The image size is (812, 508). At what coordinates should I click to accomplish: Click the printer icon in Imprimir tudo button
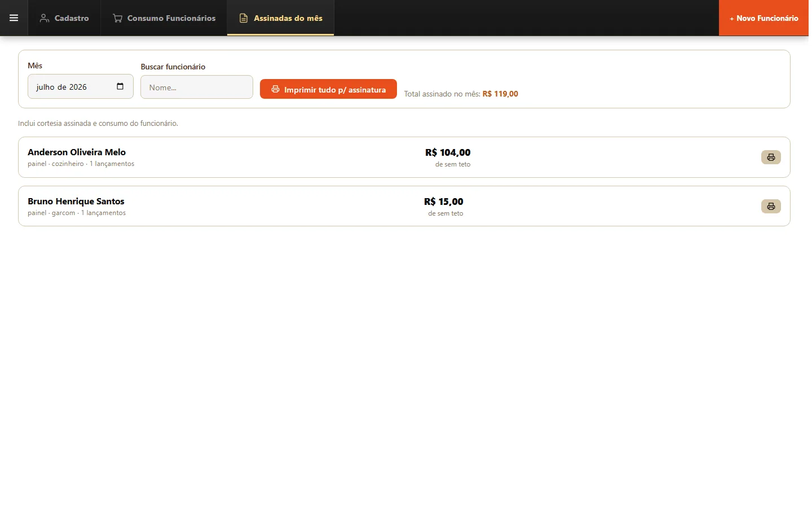275,89
